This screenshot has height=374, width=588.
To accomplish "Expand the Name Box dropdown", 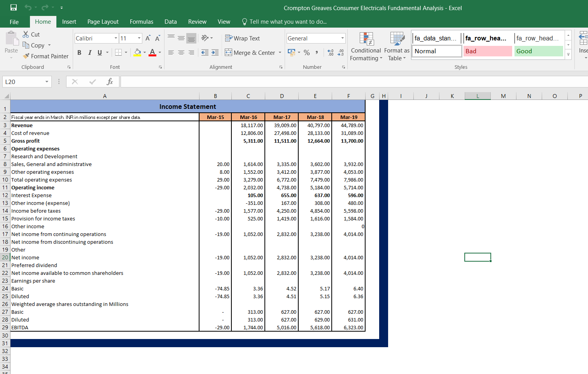I will [47, 82].
